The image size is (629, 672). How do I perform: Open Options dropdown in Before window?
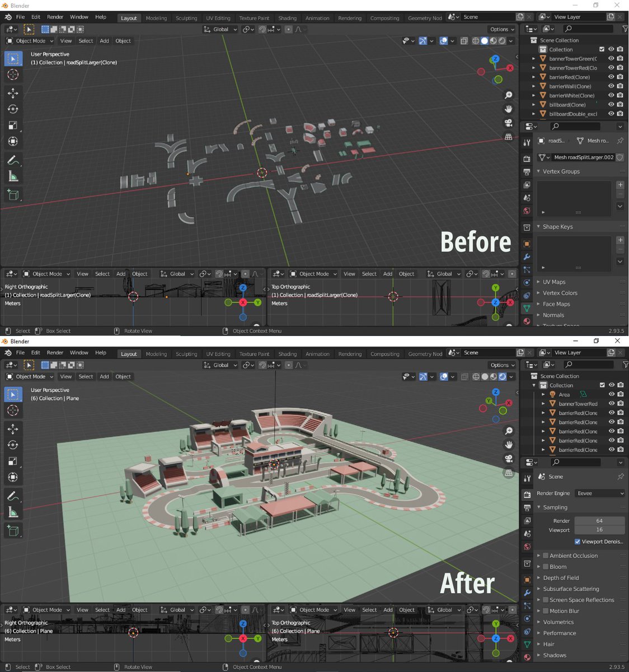(x=502, y=29)
